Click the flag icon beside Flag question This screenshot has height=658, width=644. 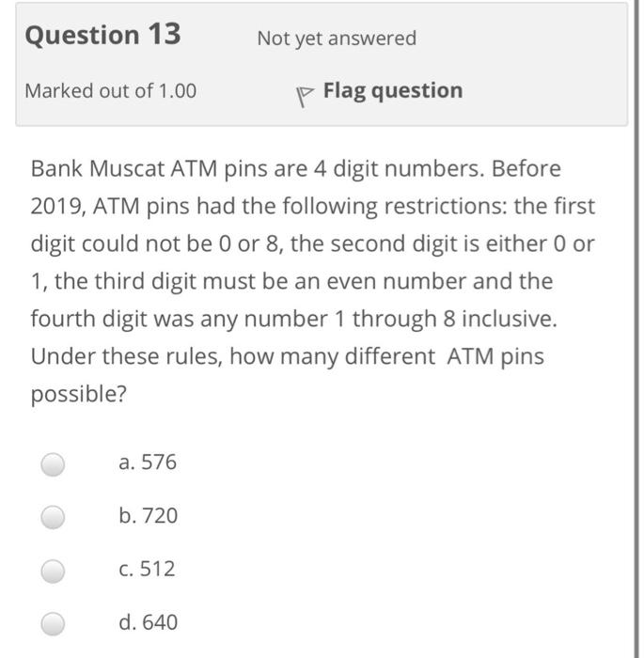pos(305,97)
